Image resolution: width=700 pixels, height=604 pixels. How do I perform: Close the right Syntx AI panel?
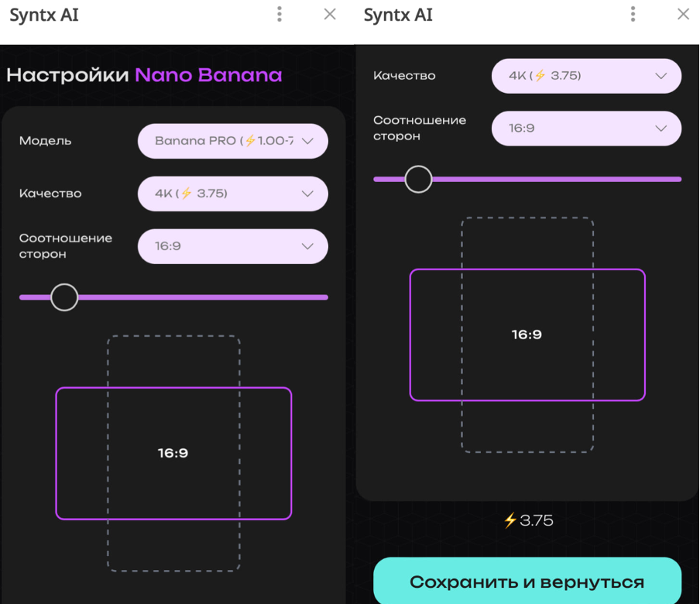point(683,15)
